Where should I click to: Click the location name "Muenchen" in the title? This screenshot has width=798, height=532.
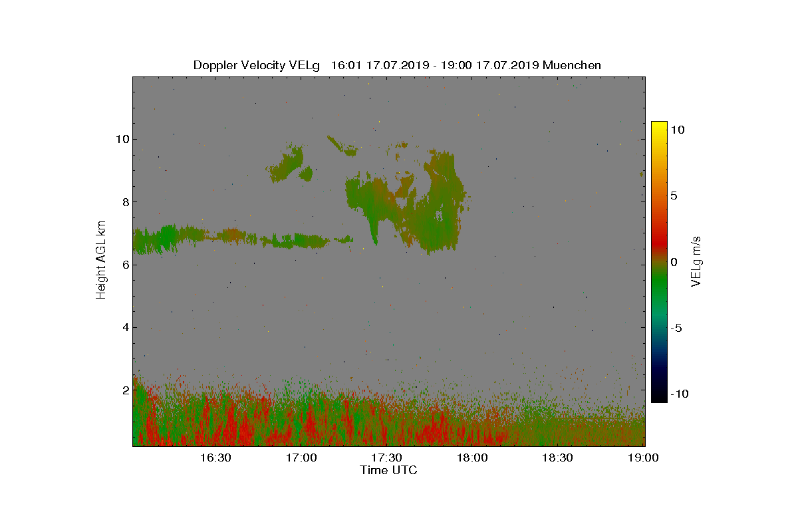(x=572, y=65)
